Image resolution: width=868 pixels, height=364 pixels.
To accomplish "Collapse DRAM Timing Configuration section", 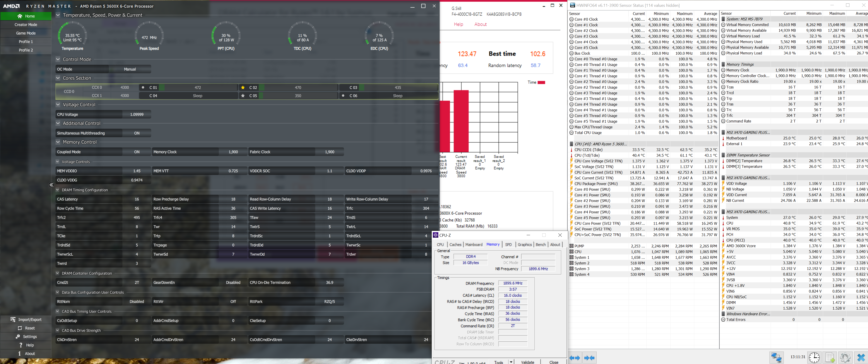I will [x=58, y=190].
